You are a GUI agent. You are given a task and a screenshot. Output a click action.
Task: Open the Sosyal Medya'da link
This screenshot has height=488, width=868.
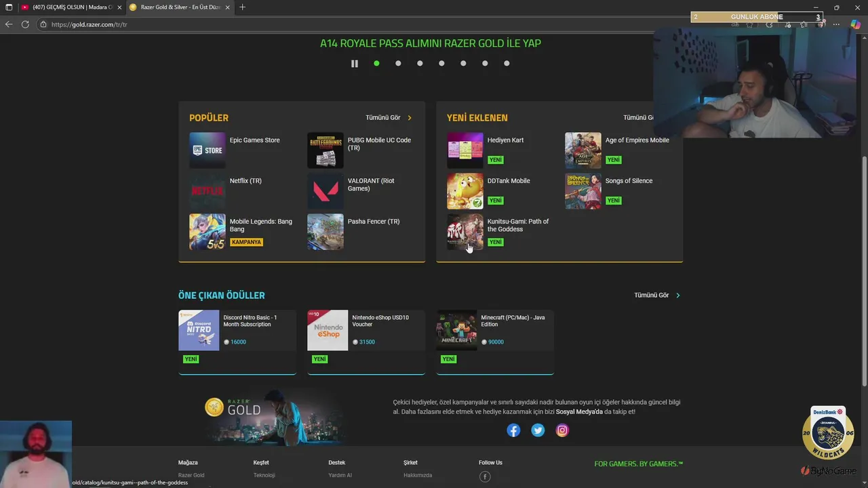[x=579, y=412]
